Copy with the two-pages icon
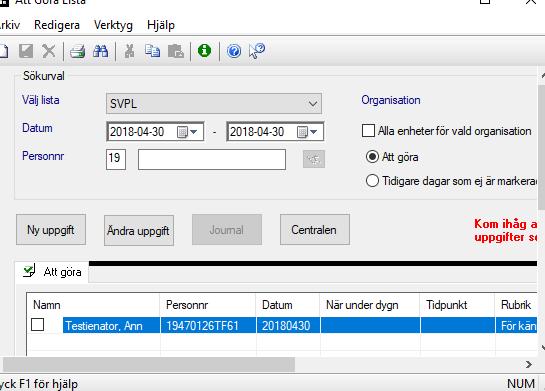 tap(152, 51)
